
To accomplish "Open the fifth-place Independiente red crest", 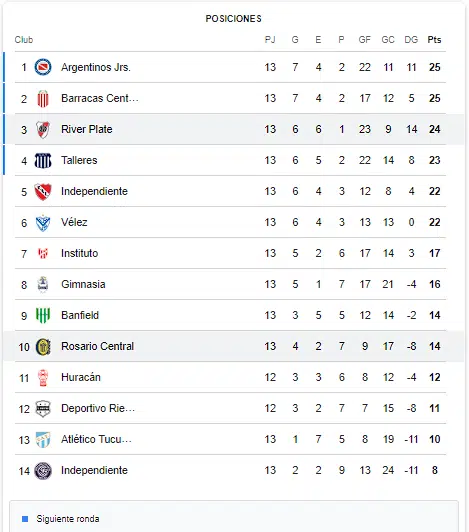I will (43, 191).
